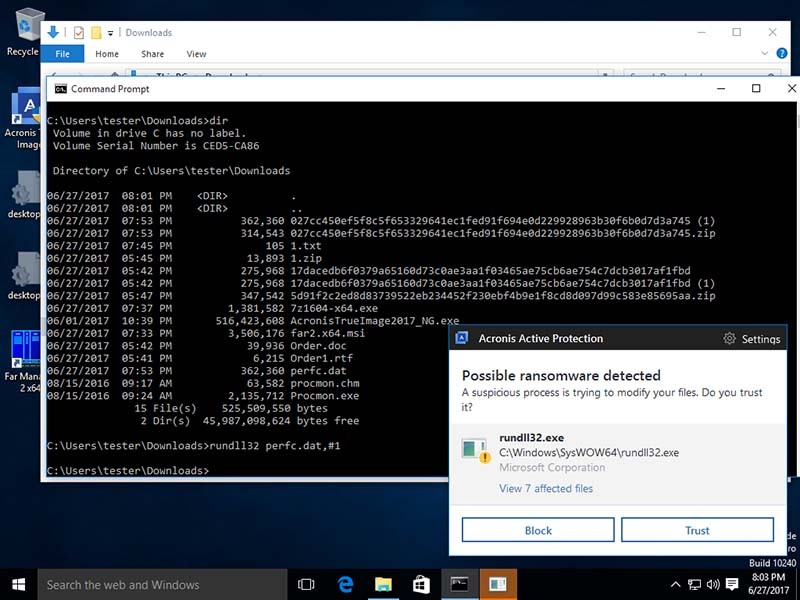Open the Recycle Bin desktop icon
Viewport: 800px width, 600px height.
(x=24, y=30)
